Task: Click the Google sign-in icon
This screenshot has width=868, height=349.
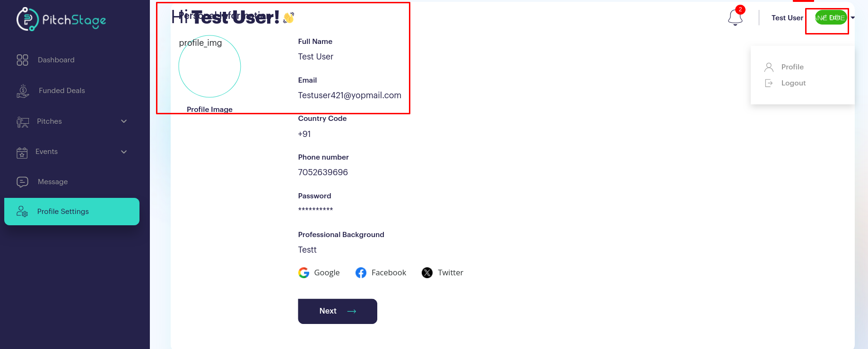Action: [304, 272]
